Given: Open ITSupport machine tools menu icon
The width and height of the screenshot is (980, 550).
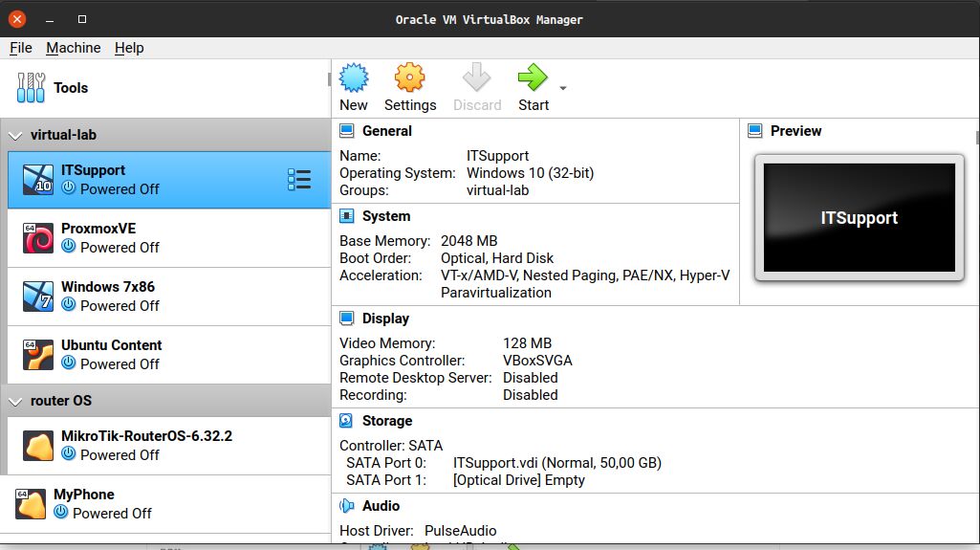Looking at the screenshot, I should (x=299, y=180).
